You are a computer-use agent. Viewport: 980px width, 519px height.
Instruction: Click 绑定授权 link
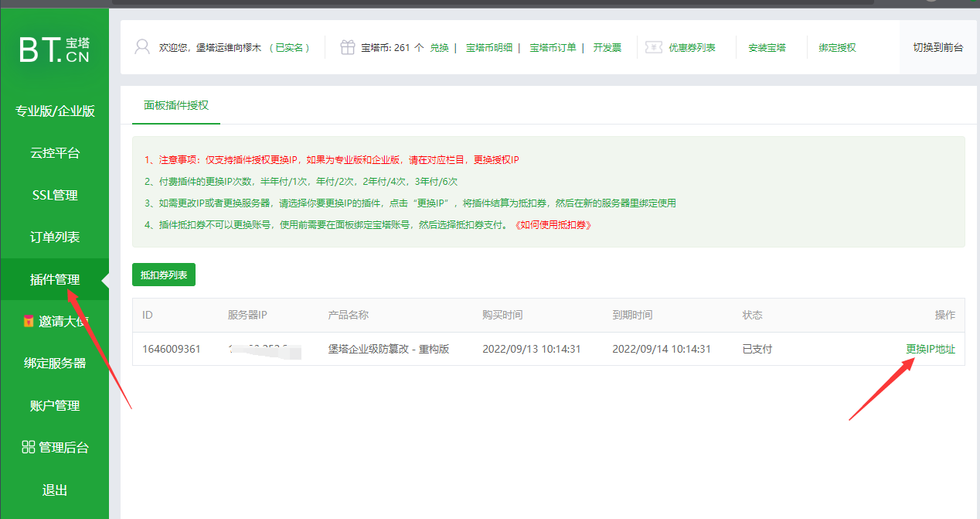click(837, 47)
